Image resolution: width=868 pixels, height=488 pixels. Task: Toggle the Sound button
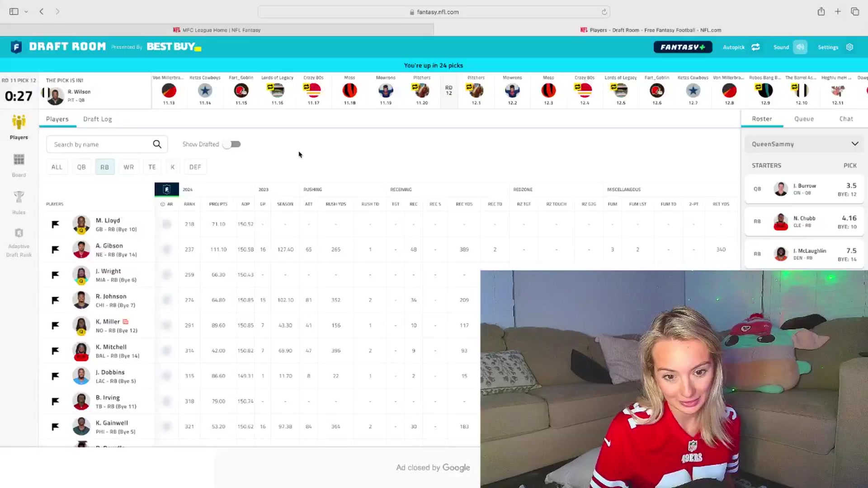point(800,47)
